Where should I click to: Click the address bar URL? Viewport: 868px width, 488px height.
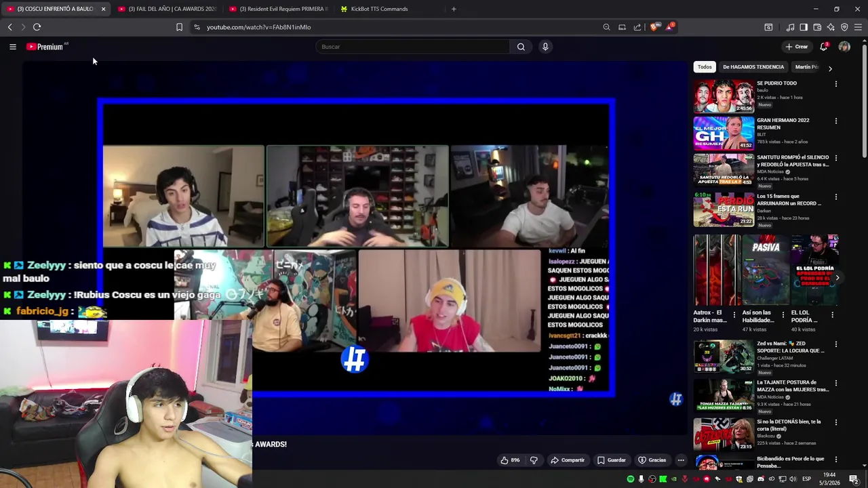point(258,27)
